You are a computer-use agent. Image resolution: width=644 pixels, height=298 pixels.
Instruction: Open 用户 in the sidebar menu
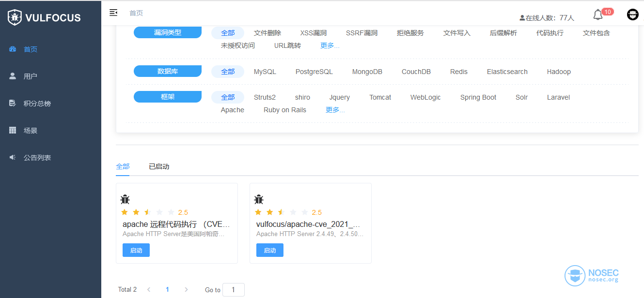click(50, 76)
